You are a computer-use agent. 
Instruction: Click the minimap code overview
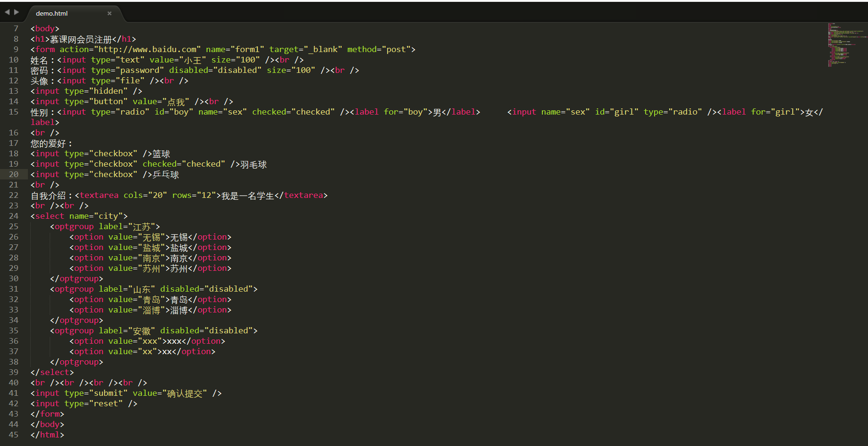847,45
